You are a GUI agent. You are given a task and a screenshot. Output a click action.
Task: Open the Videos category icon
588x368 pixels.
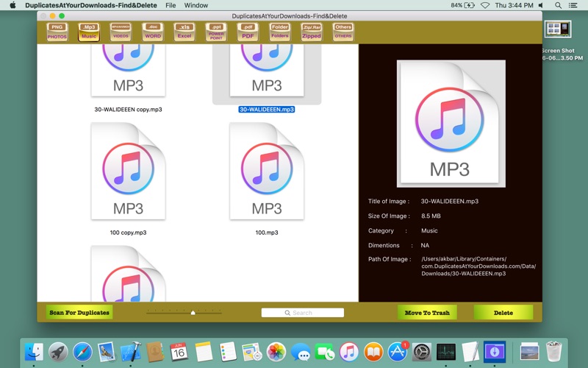(121, 32)
